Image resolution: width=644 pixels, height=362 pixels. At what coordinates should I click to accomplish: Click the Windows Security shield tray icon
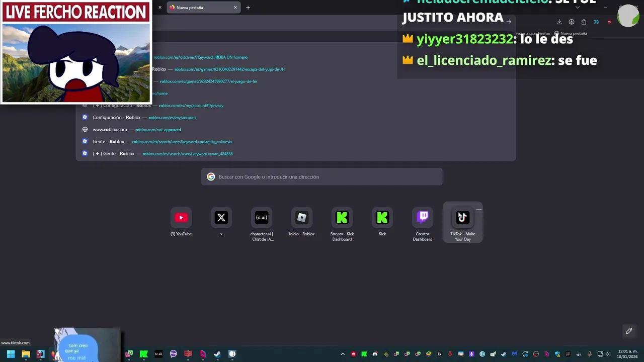click(x=557, y=354)
